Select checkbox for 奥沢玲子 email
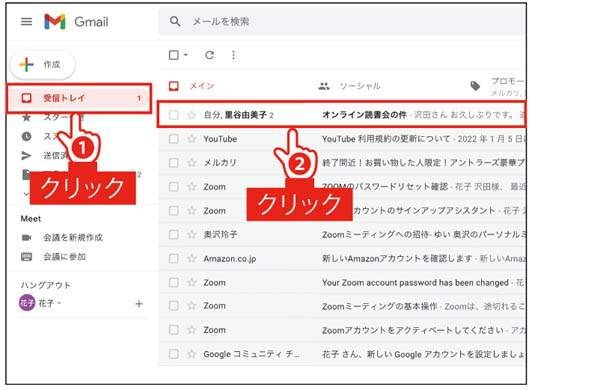600x390 pixels. coord(174,234)
